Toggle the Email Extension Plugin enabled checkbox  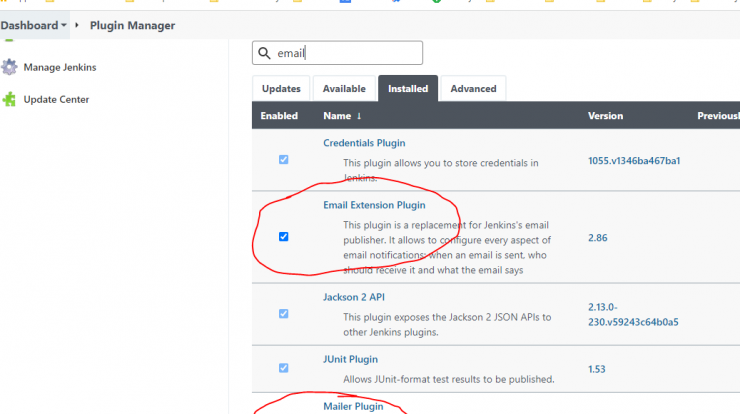tap(283, 237)
